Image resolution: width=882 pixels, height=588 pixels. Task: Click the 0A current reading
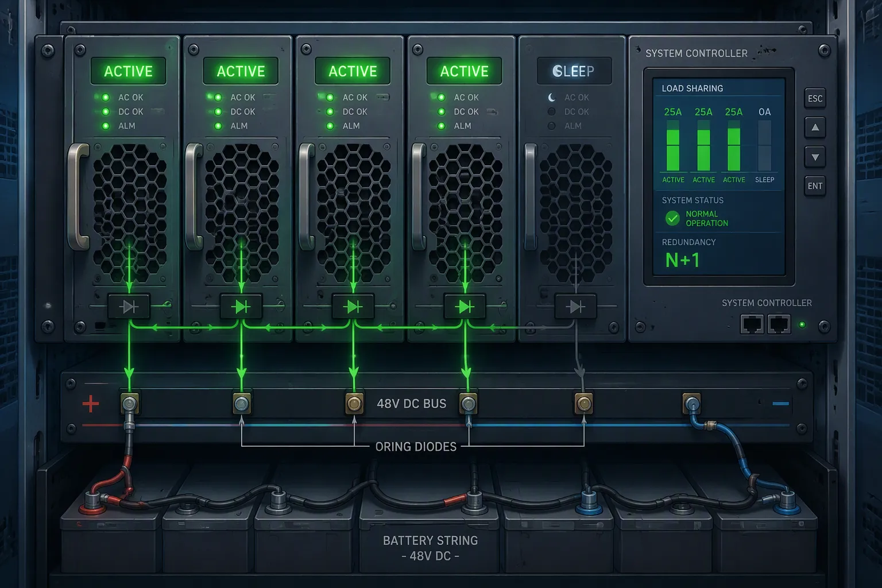(x=764, y=112)
